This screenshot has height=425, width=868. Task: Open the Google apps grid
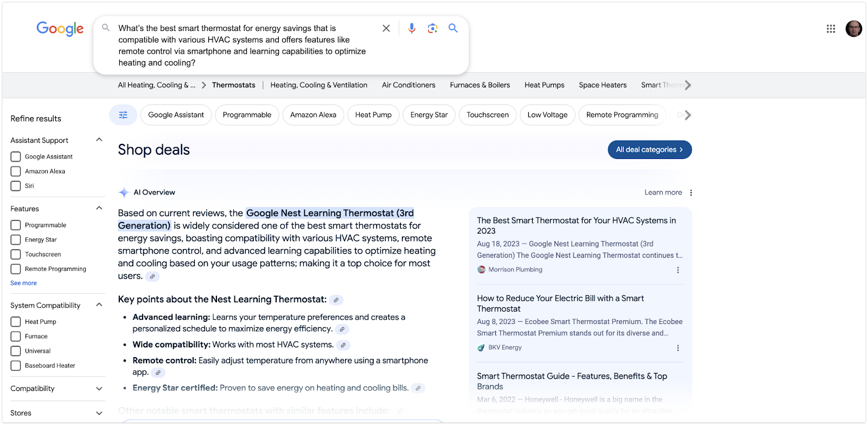831,29
